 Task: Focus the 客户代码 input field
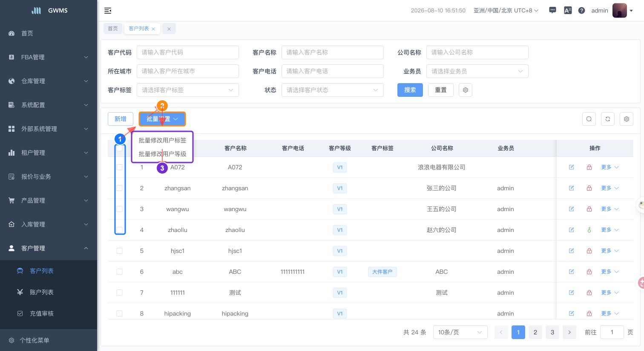click(x=188, y=52)
